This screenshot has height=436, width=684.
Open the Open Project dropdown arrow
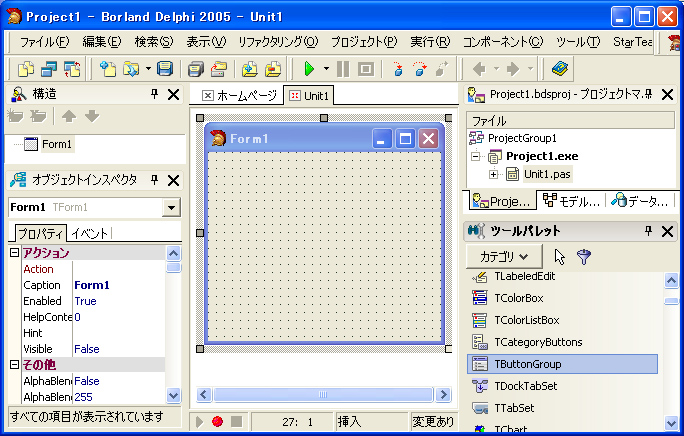148,69
